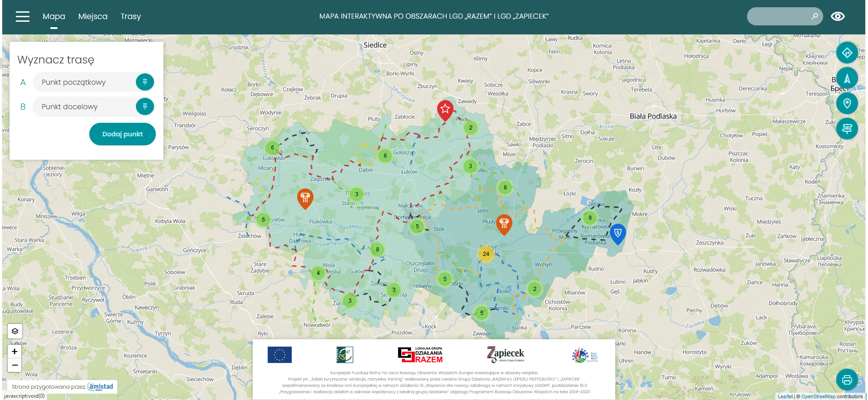
Task: Open the hamburger menu
Action: (23, 17)
